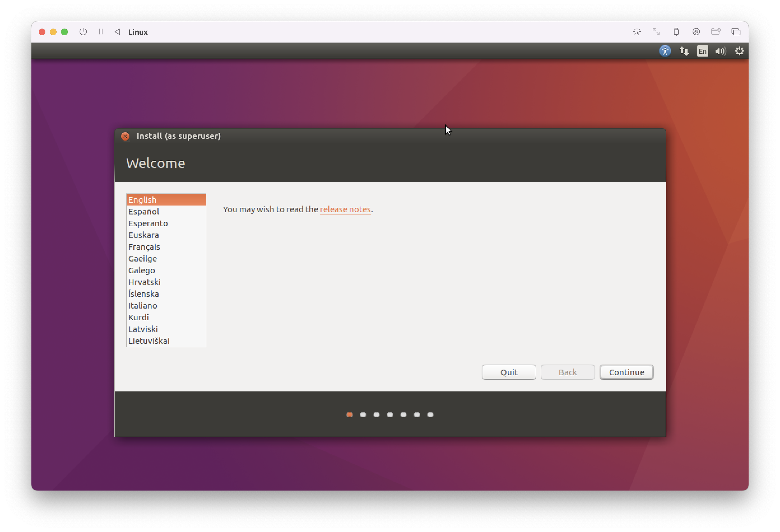Select Español from the language list
The height and width of the screenshot is (532, 780).
coord(144,211)
